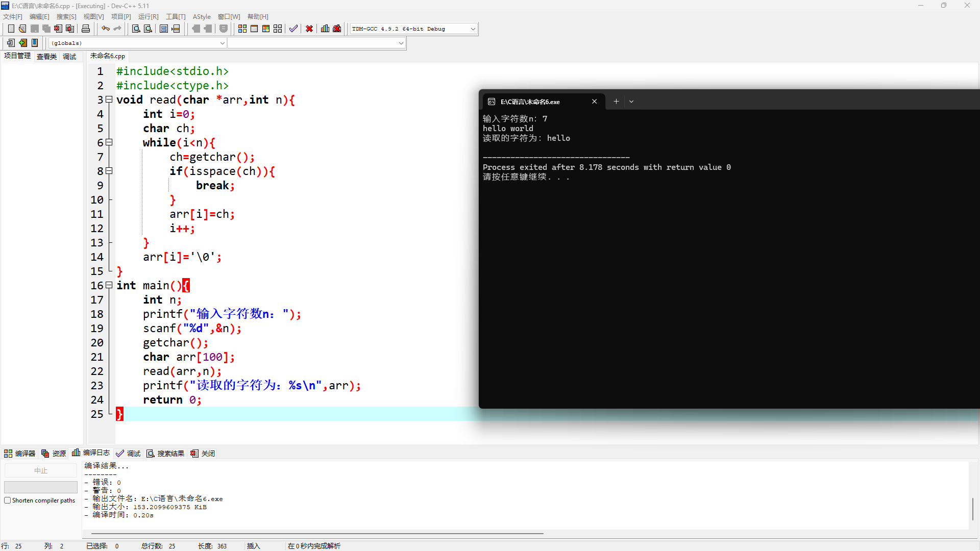Screen dimensions: 980x551
Task: Switch to the 查看类 tab
Action: 46,57
